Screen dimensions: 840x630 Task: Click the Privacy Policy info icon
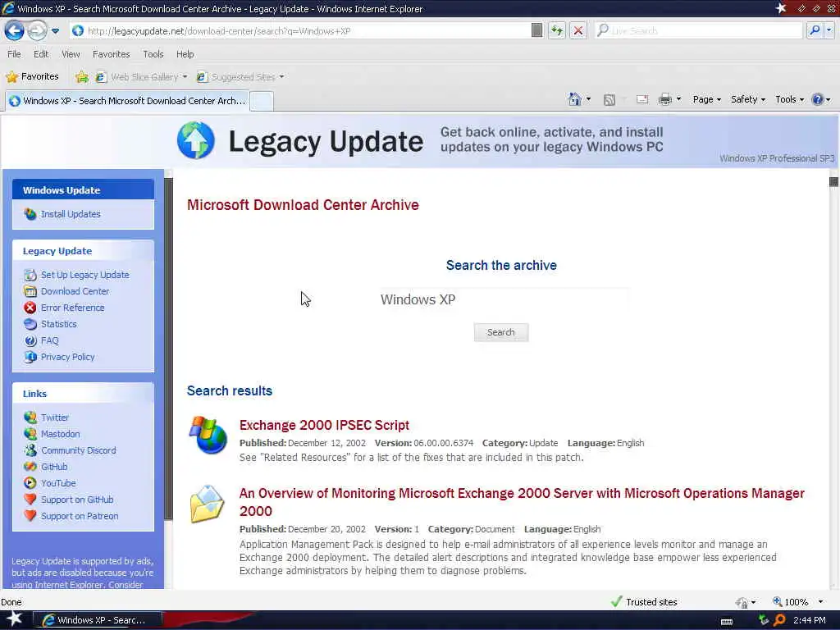click(30, 357)
